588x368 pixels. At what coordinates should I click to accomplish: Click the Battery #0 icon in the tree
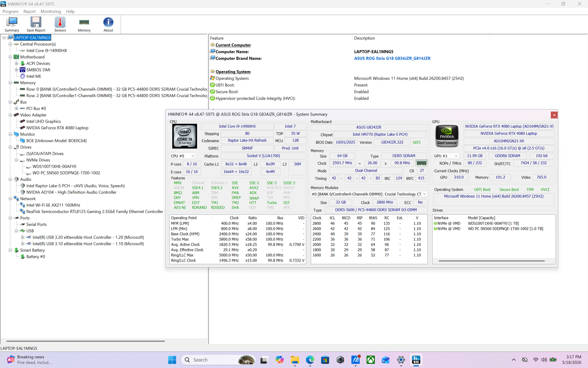(x=22, y=256)
